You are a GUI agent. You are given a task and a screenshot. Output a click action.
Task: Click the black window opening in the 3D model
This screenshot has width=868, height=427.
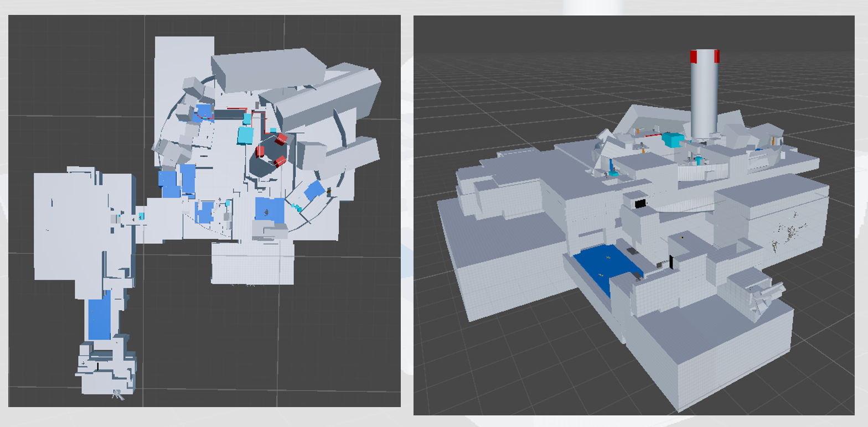click(640, 204)
